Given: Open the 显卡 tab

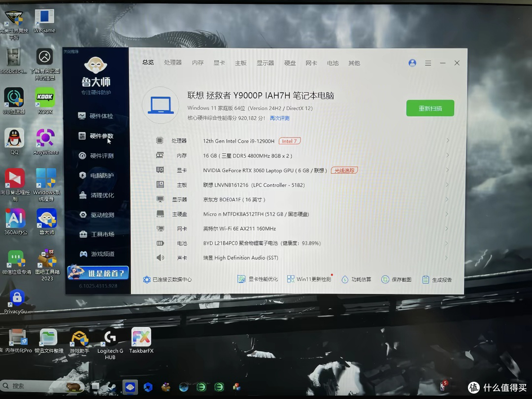Looking at the screenshot, I should (x=219, y=63).
